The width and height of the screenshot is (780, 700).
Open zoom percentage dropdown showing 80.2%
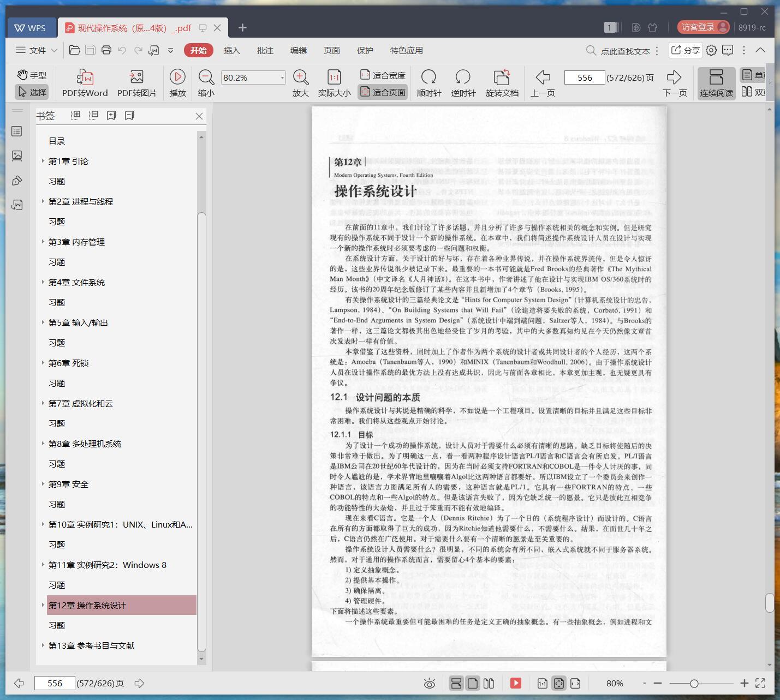(282, 77)
